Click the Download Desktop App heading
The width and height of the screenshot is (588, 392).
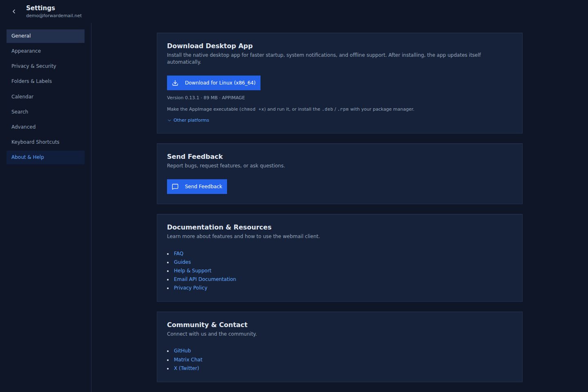tap(210, 46)
